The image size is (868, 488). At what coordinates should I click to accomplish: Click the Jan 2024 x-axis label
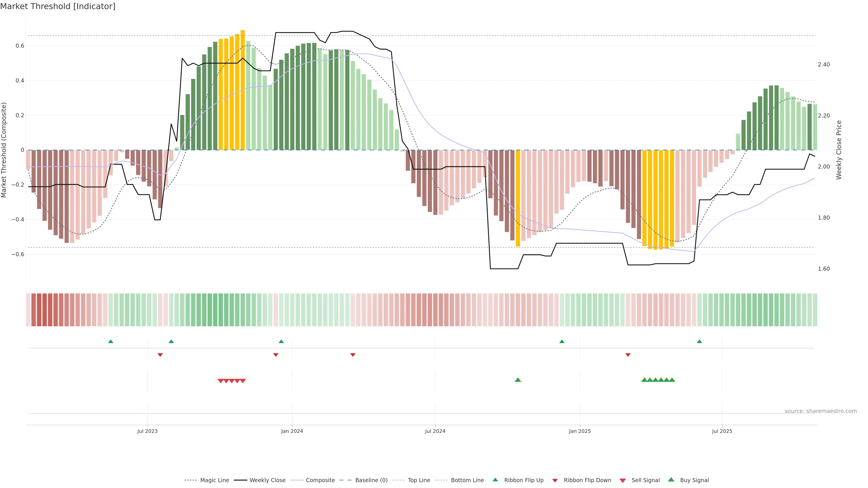(292, 431)
